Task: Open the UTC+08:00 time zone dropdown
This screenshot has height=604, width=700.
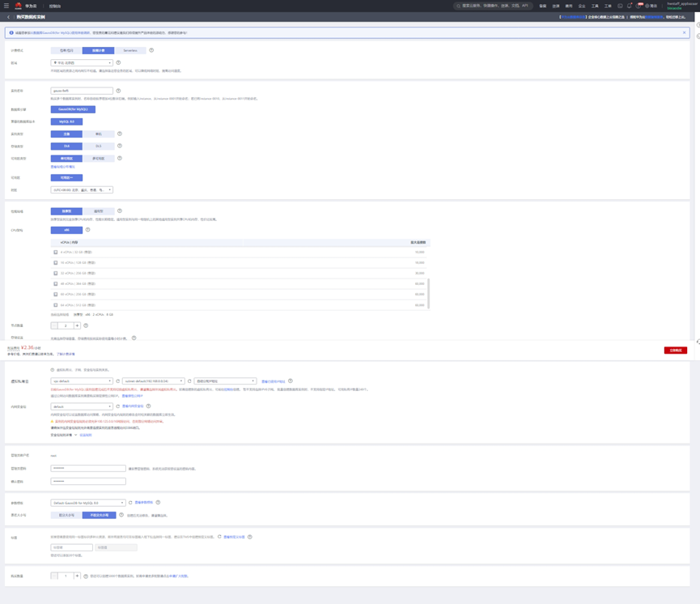Action: coord(82,190)
